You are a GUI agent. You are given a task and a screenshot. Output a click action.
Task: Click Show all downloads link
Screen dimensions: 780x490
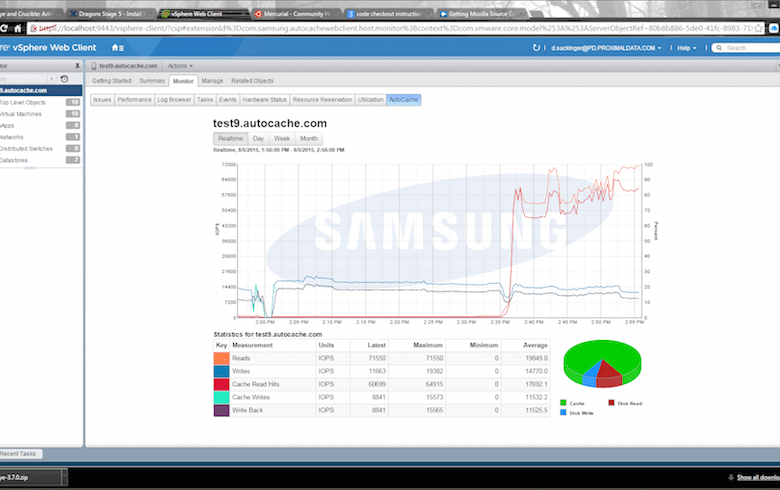pos(758,477)
